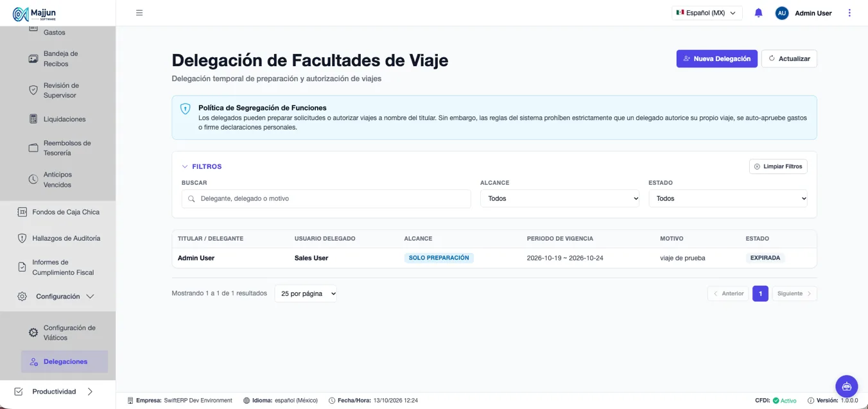
Task: Expand the Productividad menu arrow
Action: tap(90, 392)
